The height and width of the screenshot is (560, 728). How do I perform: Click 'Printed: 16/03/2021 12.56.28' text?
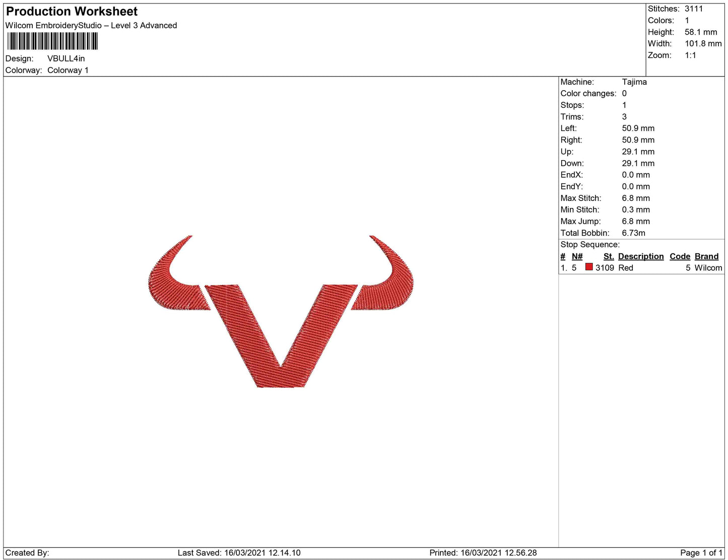tap(483, 553)
